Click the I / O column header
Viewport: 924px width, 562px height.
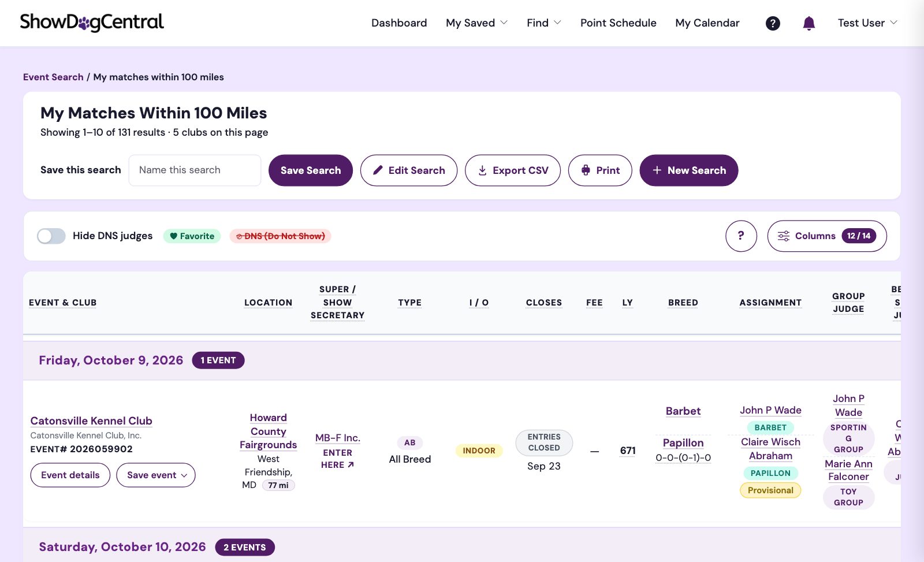pyautogui.click(x=479, y=303)
